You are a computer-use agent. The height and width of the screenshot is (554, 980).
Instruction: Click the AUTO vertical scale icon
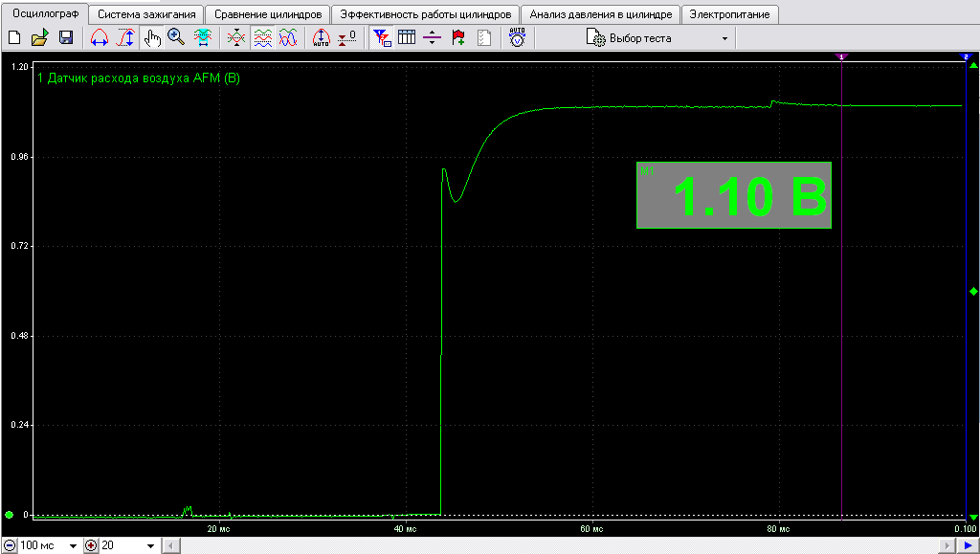pyautogui.click(x=322, y=38)
